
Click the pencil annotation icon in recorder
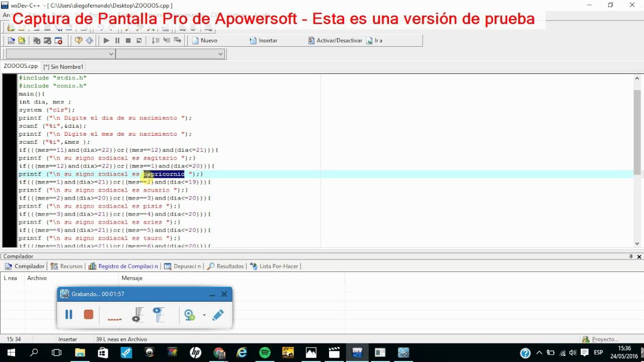[x=218, y=315]
